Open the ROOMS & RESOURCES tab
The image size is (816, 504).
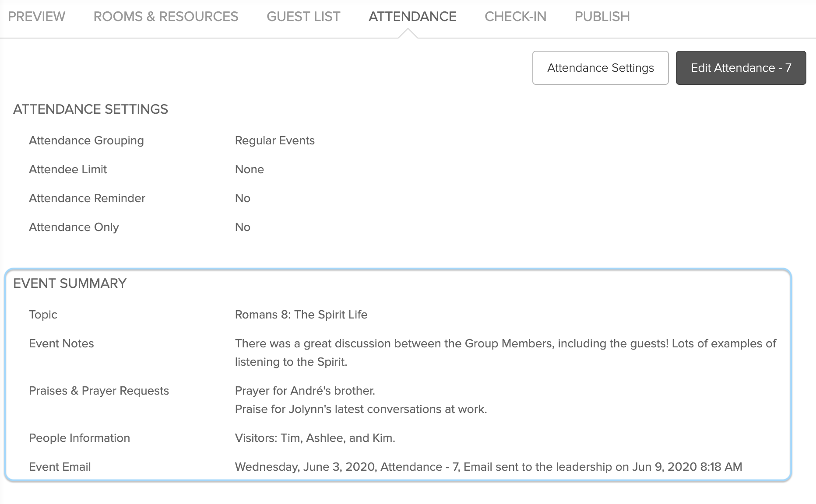[x=165, y=17]
